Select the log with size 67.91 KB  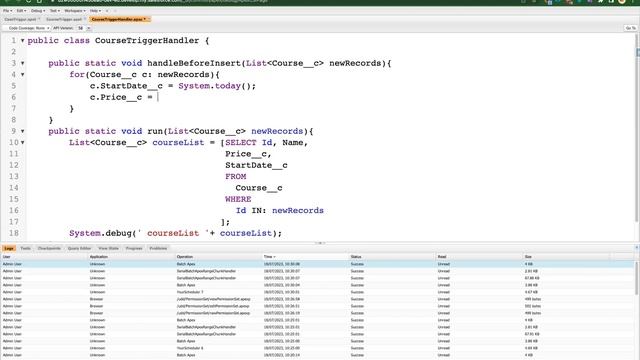point(318,334)
